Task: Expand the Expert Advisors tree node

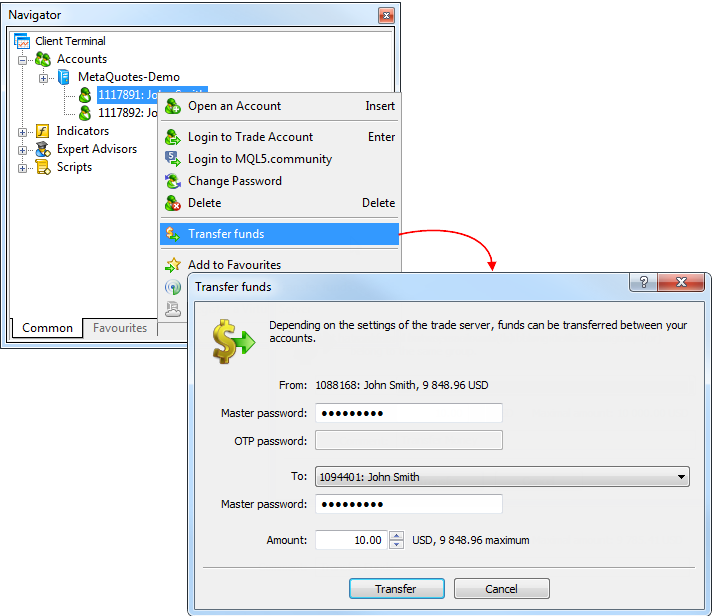Action: 22,150
